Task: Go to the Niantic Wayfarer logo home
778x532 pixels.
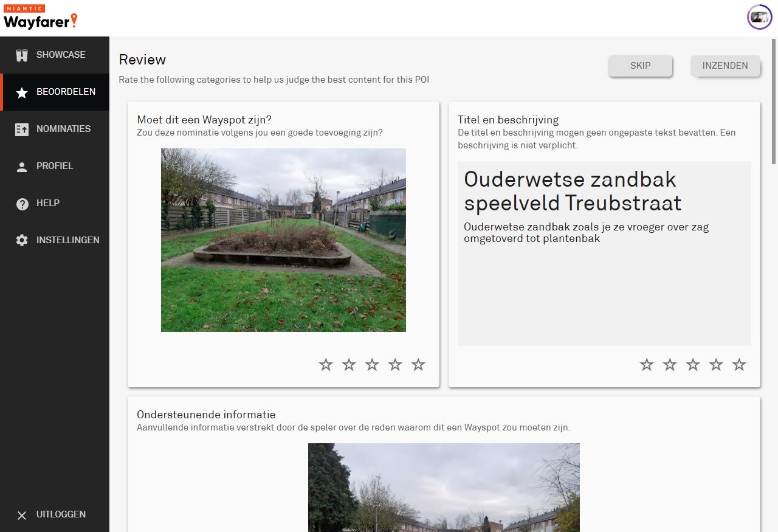Action: pos(40,17)
